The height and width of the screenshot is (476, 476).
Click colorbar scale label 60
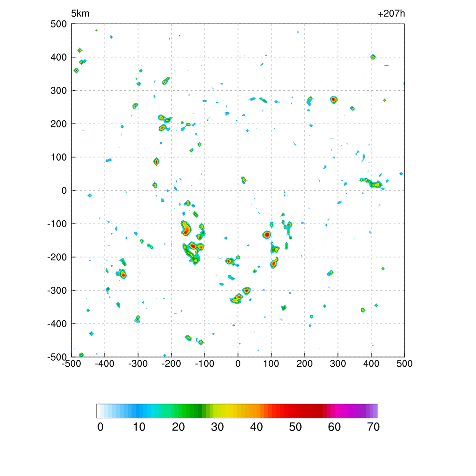[x=334, y=427]
